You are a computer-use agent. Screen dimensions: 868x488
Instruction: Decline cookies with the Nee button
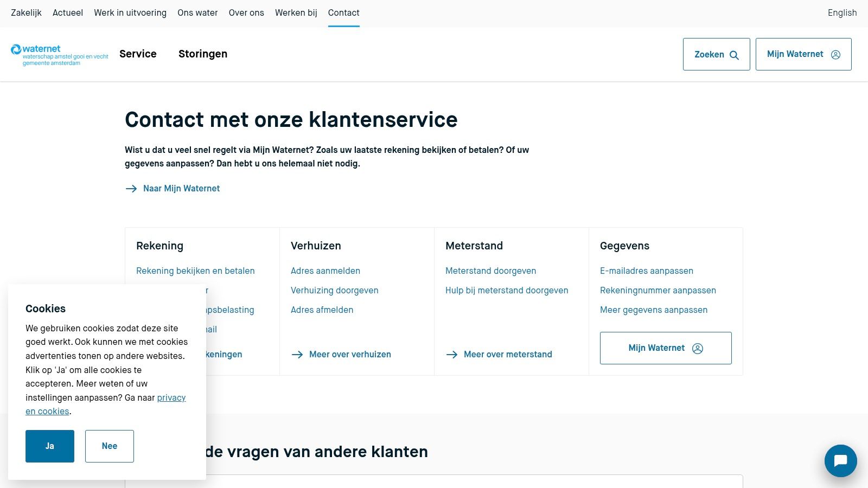pos(109,446)
